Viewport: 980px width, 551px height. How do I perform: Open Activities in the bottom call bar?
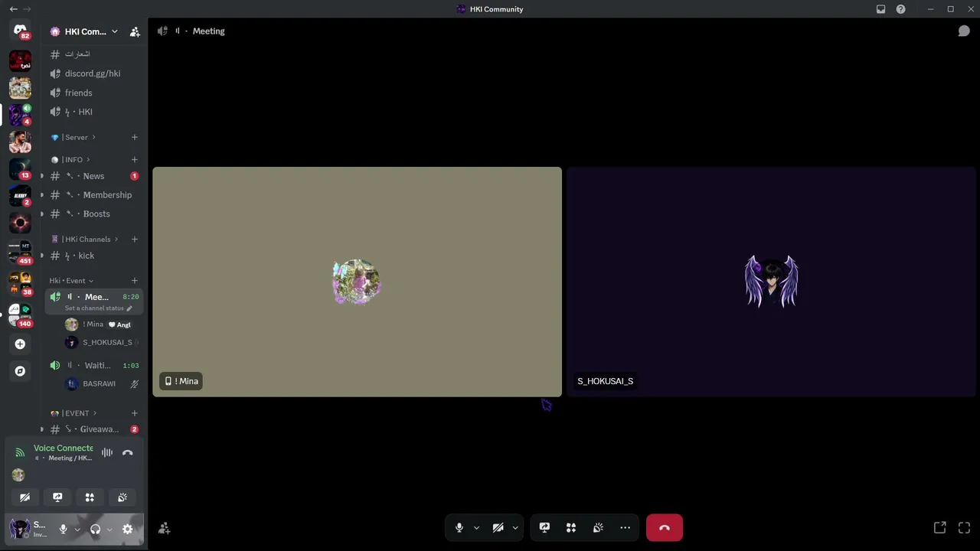571,527
